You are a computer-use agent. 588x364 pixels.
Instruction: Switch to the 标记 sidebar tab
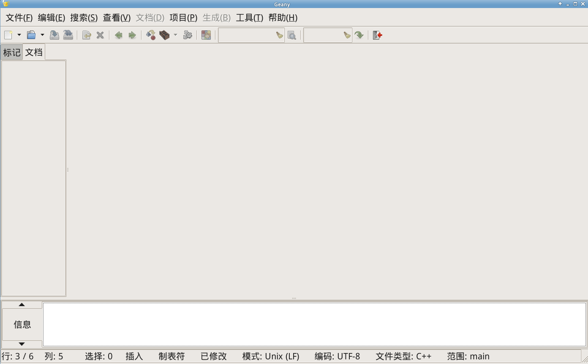(x=12, y=52)
